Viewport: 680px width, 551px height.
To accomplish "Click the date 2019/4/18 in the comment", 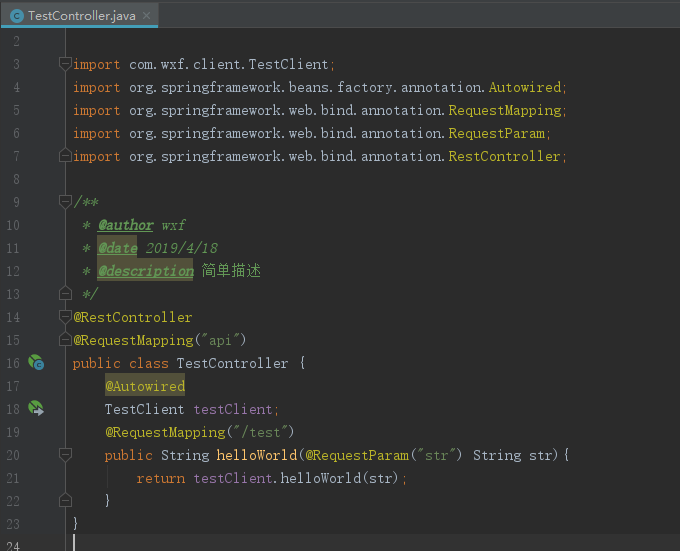I will coord(182,248).
